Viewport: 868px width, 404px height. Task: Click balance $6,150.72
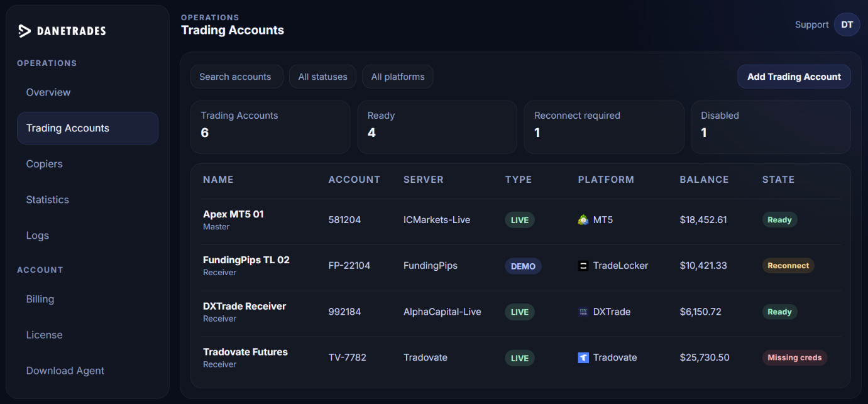(700, 312)
